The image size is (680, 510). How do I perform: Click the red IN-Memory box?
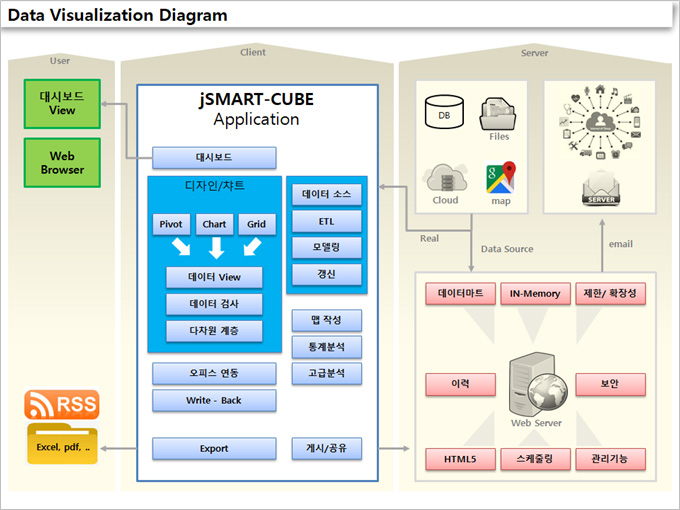point(535,294)
